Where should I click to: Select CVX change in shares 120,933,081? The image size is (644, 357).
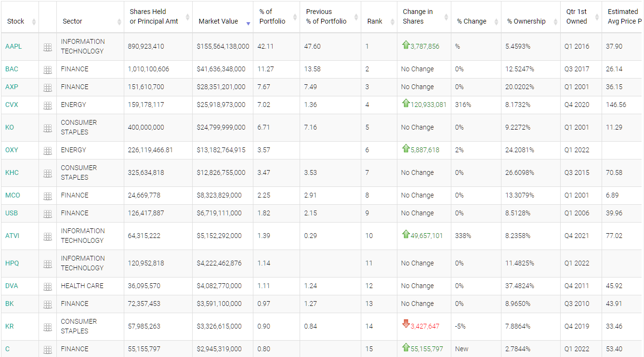click(x=428, y=105)
